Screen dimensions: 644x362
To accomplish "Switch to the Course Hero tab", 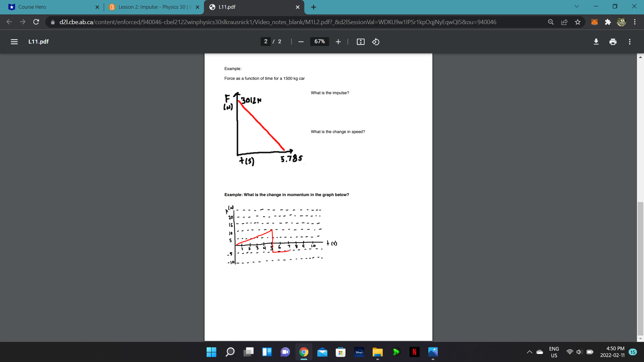I will coord(50,7).
